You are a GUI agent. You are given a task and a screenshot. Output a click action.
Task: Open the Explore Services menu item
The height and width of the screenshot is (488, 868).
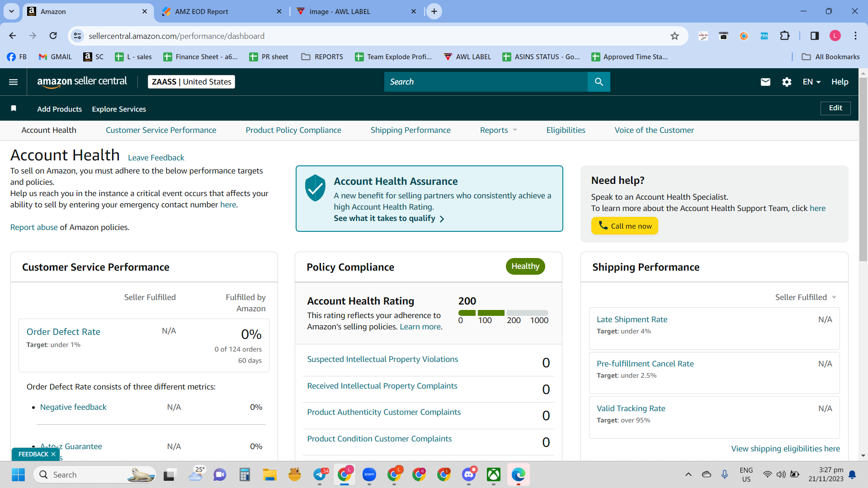[x=119, y=109]
